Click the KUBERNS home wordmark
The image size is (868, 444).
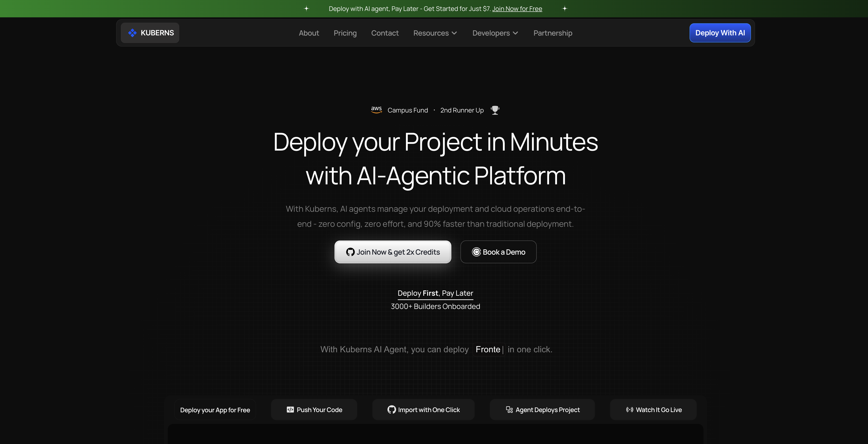click(157, 33)
